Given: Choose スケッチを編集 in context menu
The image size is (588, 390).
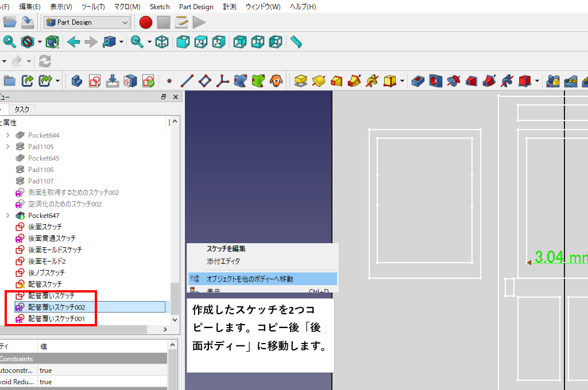Looking at the screenshot, I should point(226,249).
